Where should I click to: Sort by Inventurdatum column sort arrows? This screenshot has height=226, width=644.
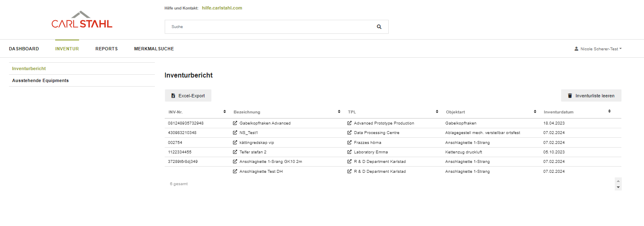pyautogui.click(x=609, y=111)
